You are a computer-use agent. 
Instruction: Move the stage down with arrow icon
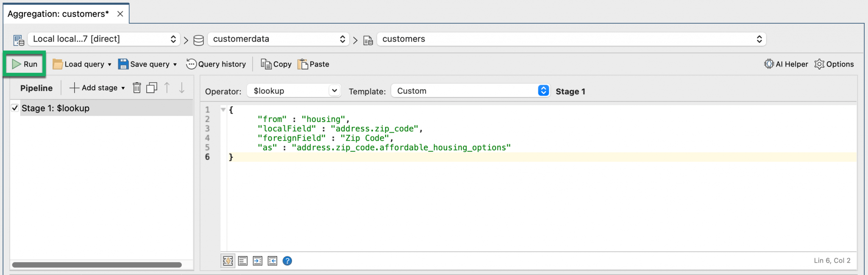pyautogui.click(x=182, y=88)
